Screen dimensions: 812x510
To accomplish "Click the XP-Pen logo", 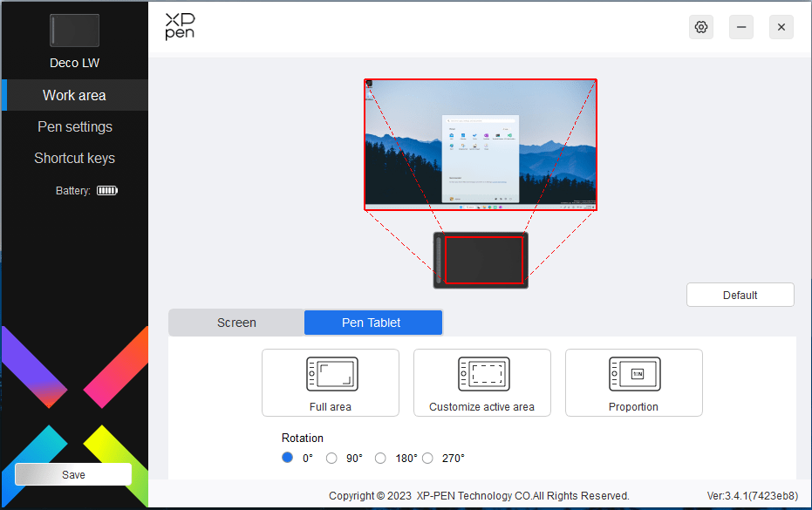I will 180,26.
